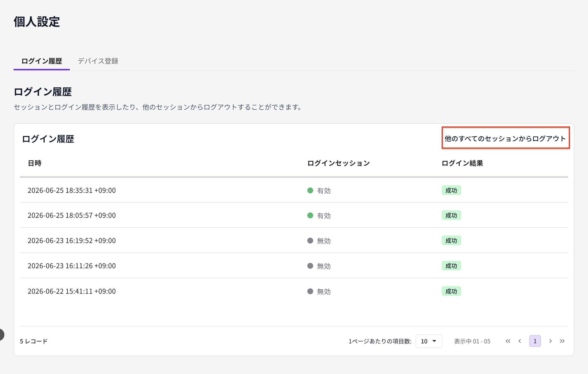Screen dimensions: 588x374
Task: Click the 日時 column header
Action: pyautogui.click(x=34, y=163)
